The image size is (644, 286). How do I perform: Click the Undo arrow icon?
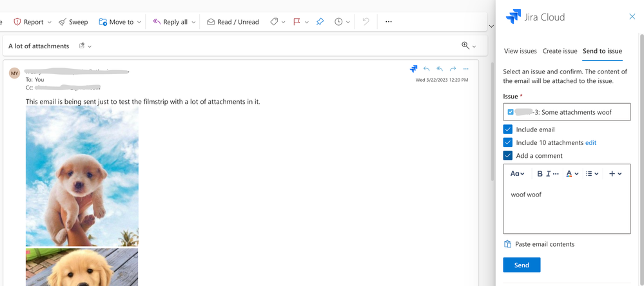point(366,22)
